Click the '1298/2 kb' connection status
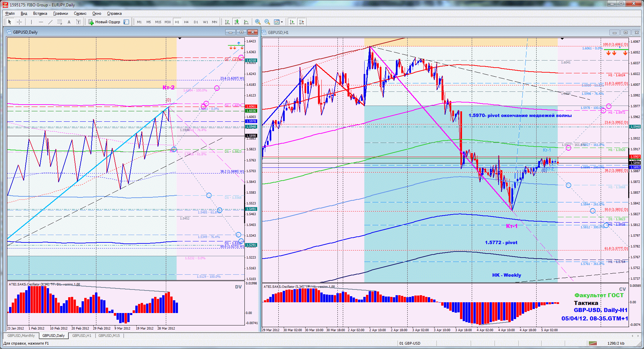Viewport: 644px width, 349px height. [x=616, y=343]
